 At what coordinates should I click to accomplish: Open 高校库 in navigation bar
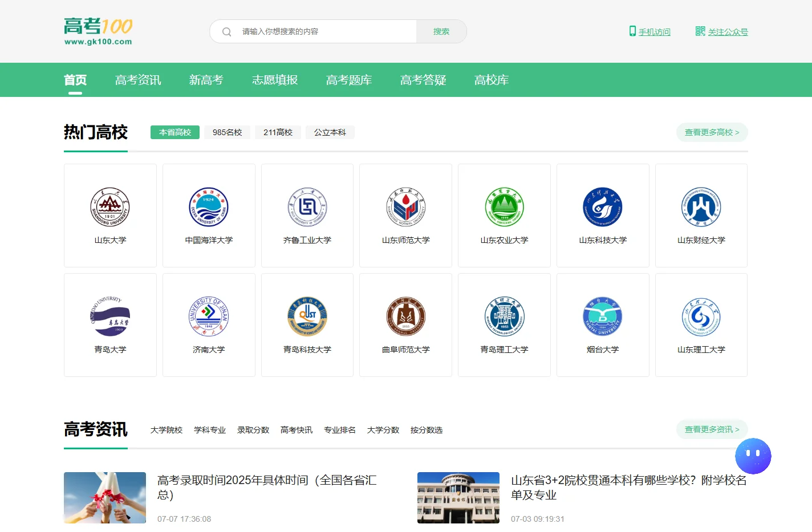point(492,80)
